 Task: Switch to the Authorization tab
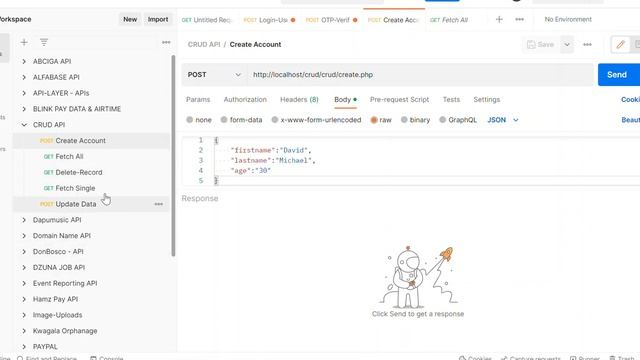click(245, 100)
